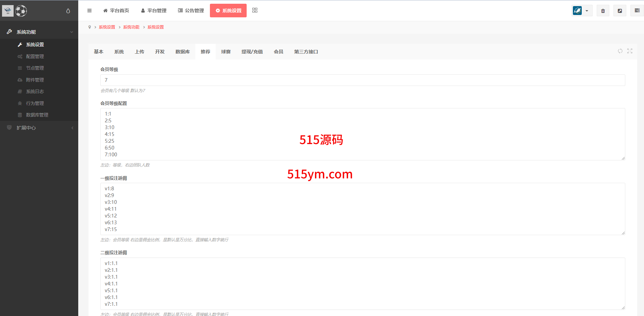
Task: Click the soccer ball logo icon
Action: pyautogui.click(x=21, y=11)
